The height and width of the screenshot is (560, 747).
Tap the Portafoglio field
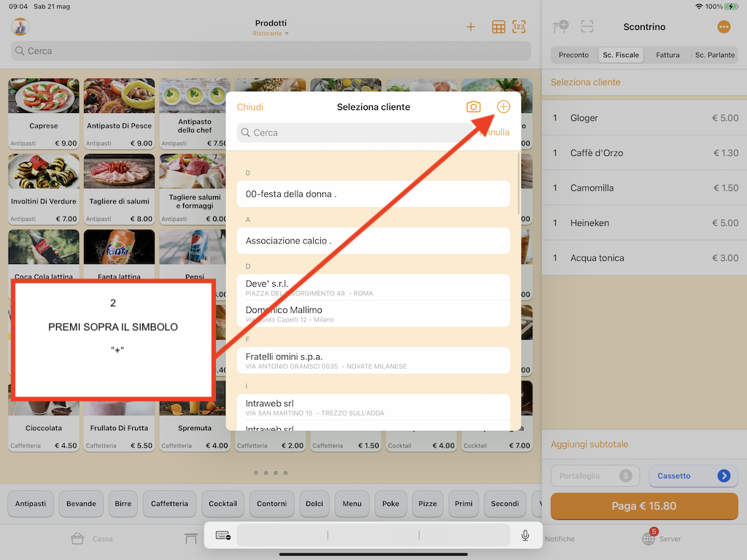[595, 475]
